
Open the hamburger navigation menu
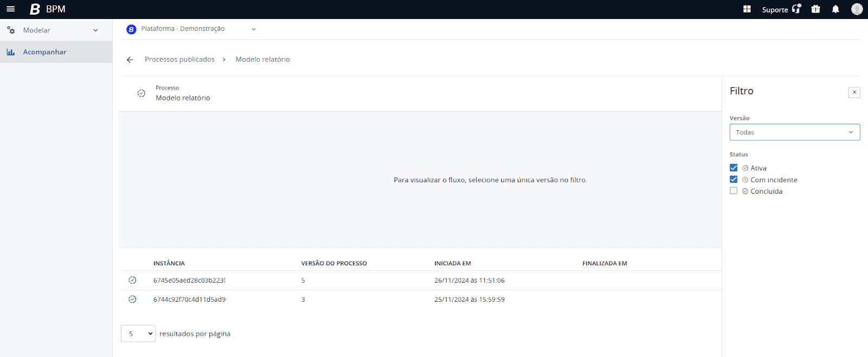(10, 9)
